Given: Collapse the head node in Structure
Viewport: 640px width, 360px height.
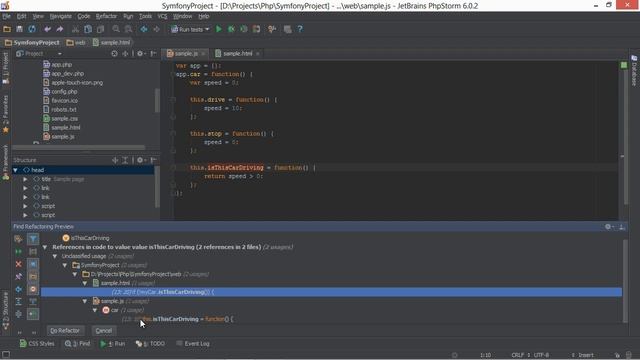Looking at the screenshot, I should tap(16, 170).
